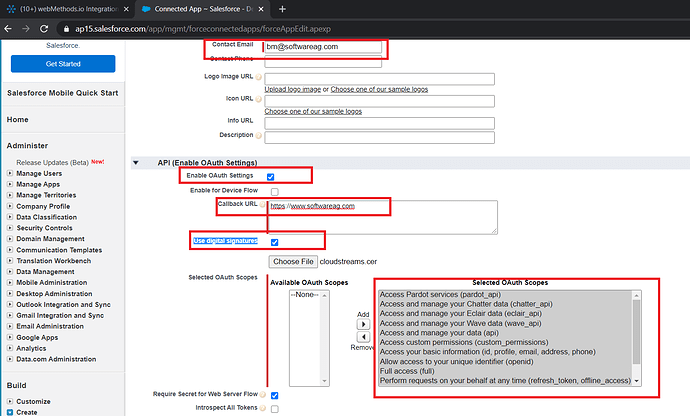690x416 pixels.
Task: Click help icon beside Callback URL
Action: [263, 204]
